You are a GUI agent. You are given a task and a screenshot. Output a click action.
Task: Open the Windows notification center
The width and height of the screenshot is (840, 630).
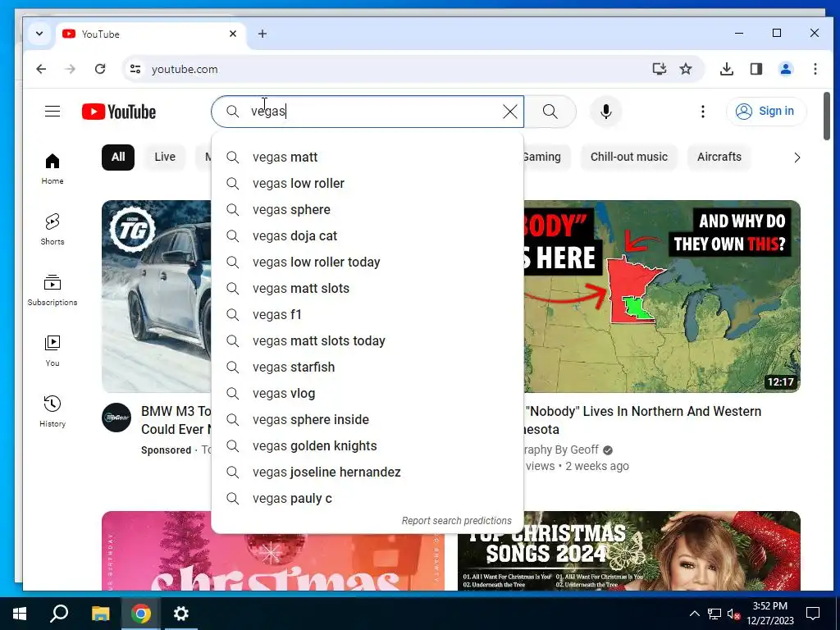coord(813,614)
